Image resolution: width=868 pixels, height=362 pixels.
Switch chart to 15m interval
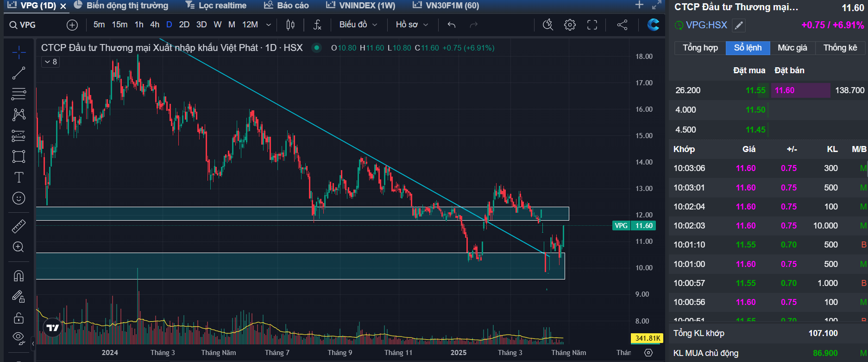pyautogui.click(x=120, y=25)
